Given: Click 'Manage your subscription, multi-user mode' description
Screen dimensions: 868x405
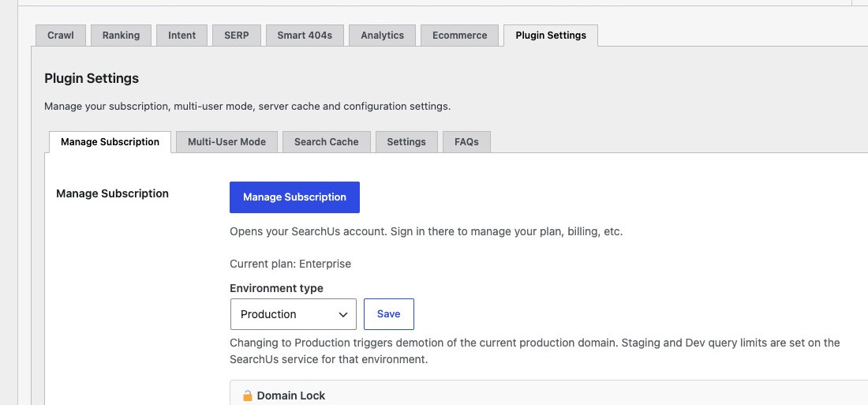Looking at the screenshot, I should tap(248, 107).
